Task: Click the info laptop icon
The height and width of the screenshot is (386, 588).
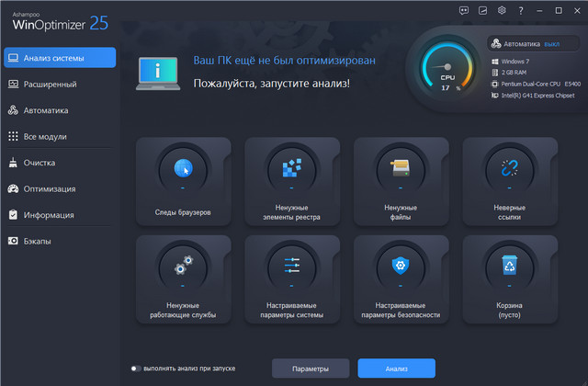Action: (x=158, y=74)
